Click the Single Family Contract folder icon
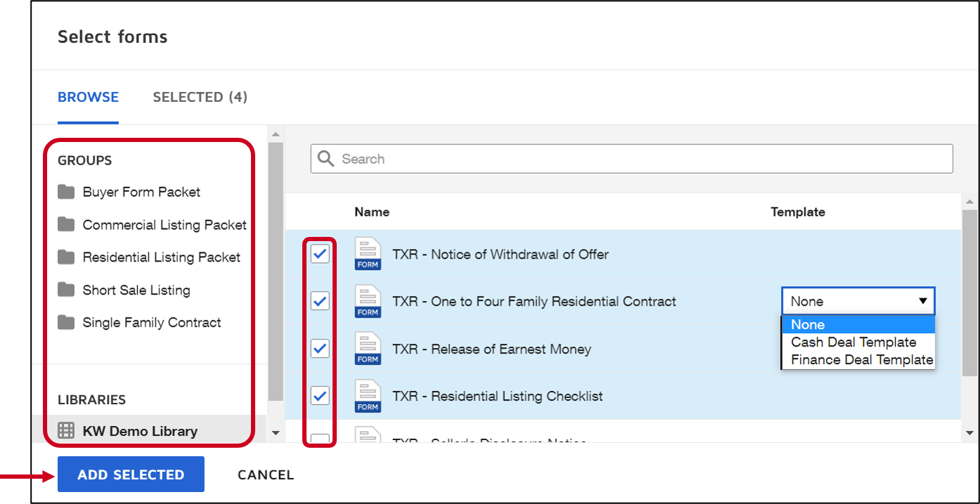 (66, 322)
